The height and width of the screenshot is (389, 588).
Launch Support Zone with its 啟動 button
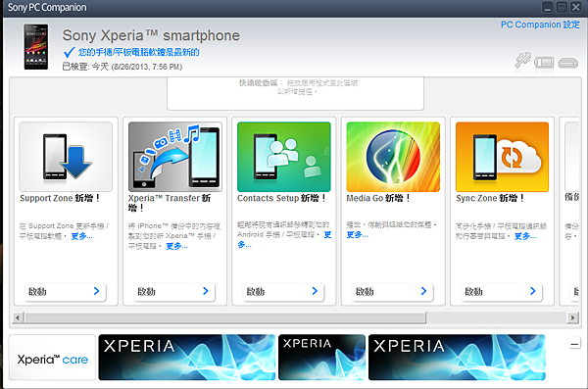(x=66, y=291)
